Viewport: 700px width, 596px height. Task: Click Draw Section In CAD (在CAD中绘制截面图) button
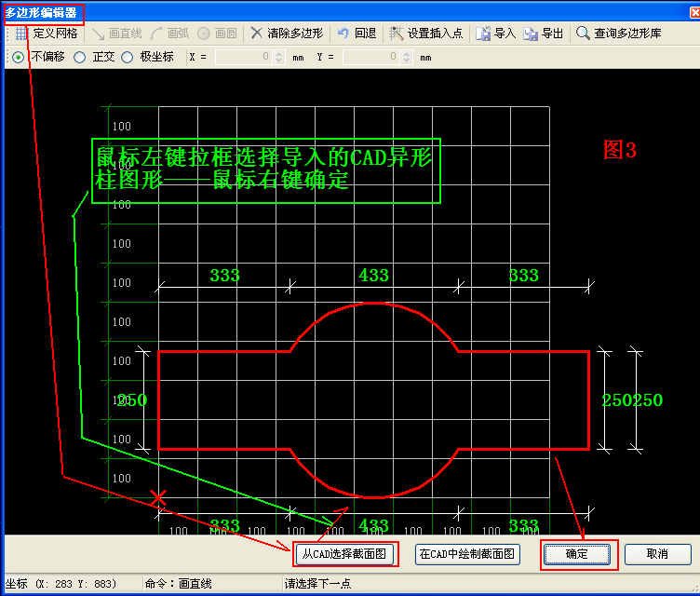[x=467, y=554]
